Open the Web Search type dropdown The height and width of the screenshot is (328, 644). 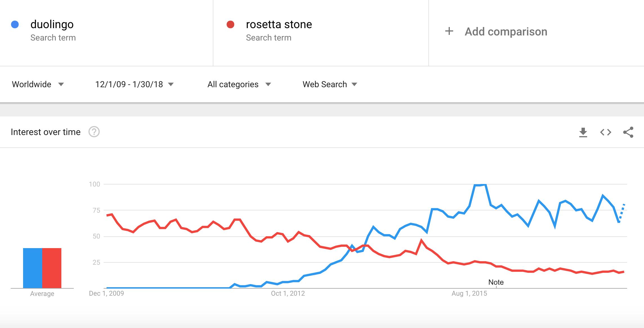330,84
